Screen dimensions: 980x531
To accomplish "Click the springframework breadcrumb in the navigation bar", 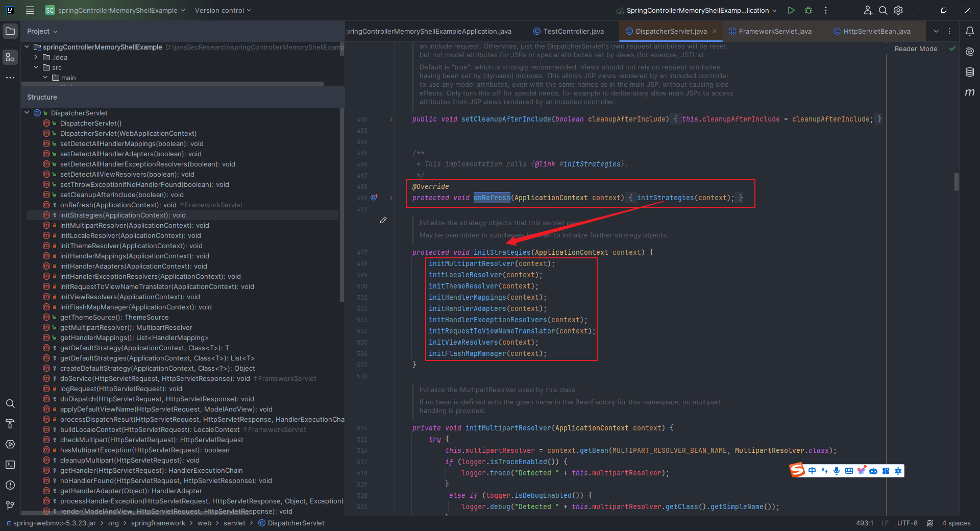I will [158, 523].
